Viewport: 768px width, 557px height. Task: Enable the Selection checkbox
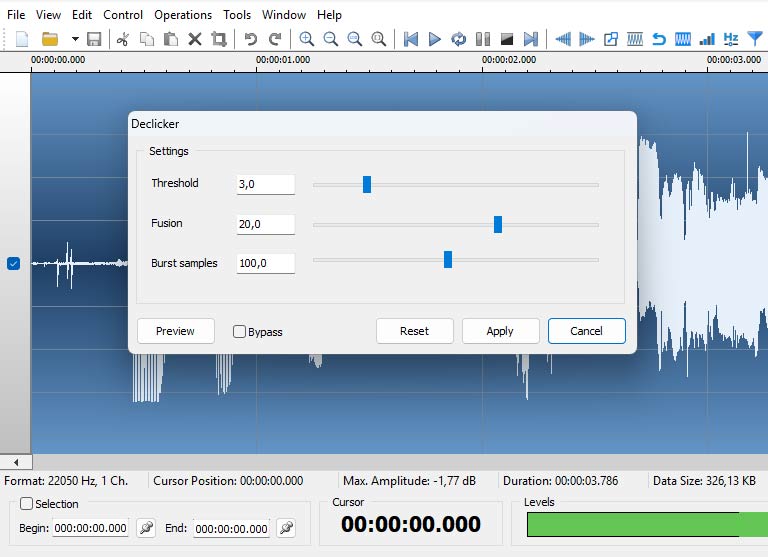[x=26, y=504]
